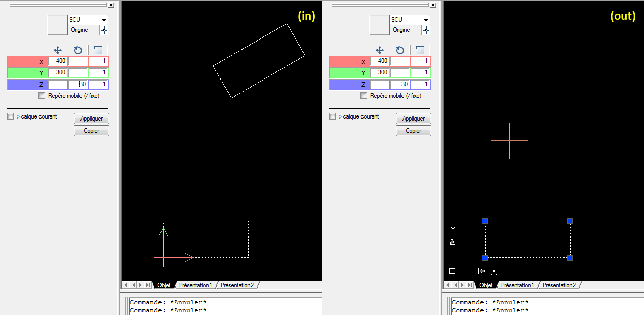This screenshot has height=315, width=644.
Task: Click the Z rotation field showing 30 in the (out) panel
Action: [400, 85]
